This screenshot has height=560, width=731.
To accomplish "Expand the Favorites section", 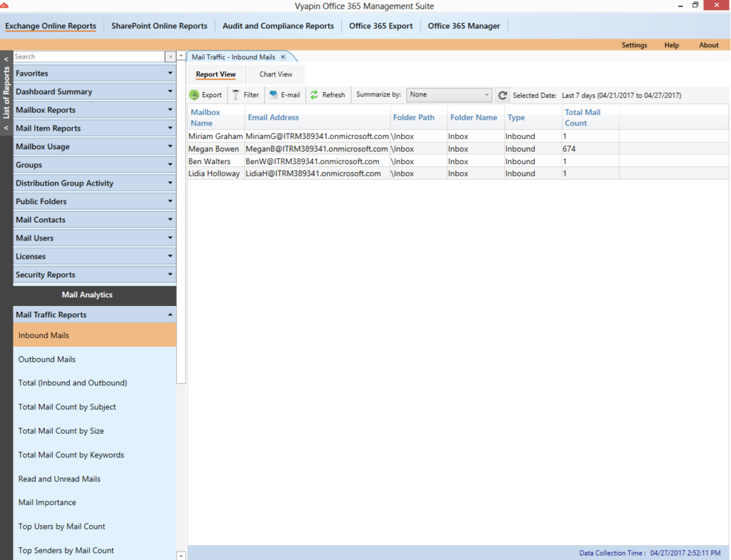I will (95, 73).
